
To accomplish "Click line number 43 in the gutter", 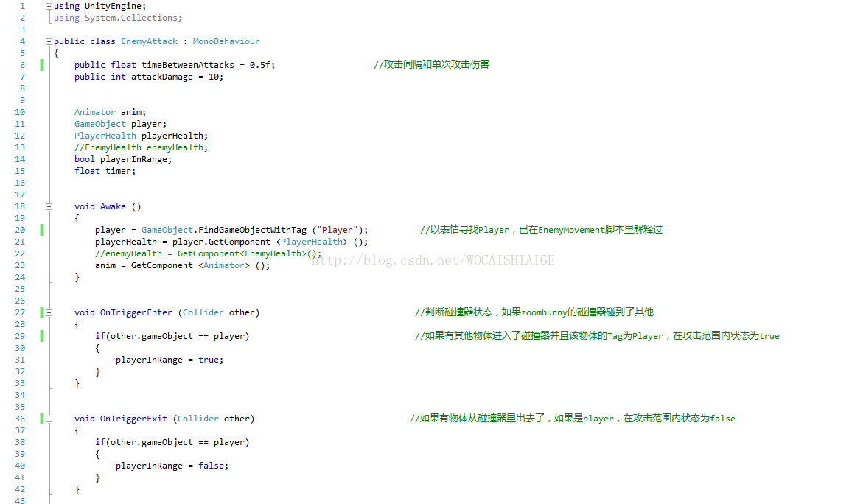I will (20, 500).
